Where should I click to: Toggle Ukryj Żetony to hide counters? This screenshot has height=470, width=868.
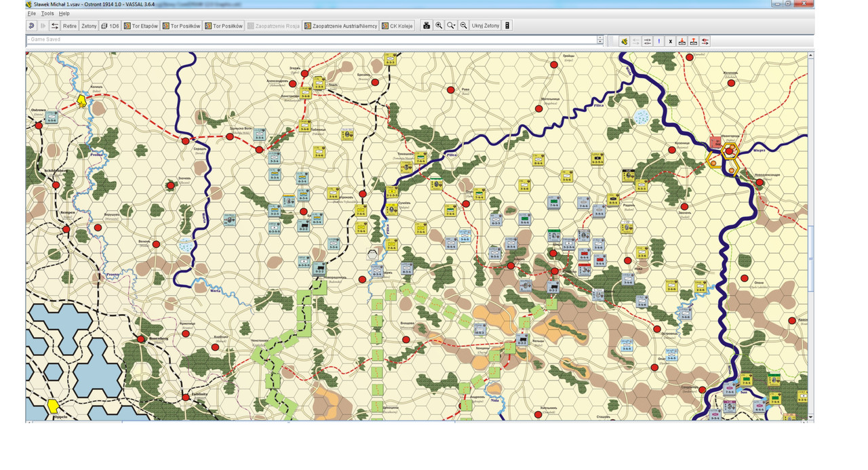click(x=486, y=26)
